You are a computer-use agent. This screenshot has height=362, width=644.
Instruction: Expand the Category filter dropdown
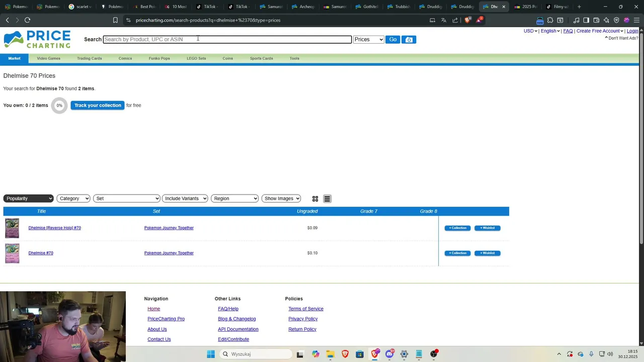click(73, 199)
